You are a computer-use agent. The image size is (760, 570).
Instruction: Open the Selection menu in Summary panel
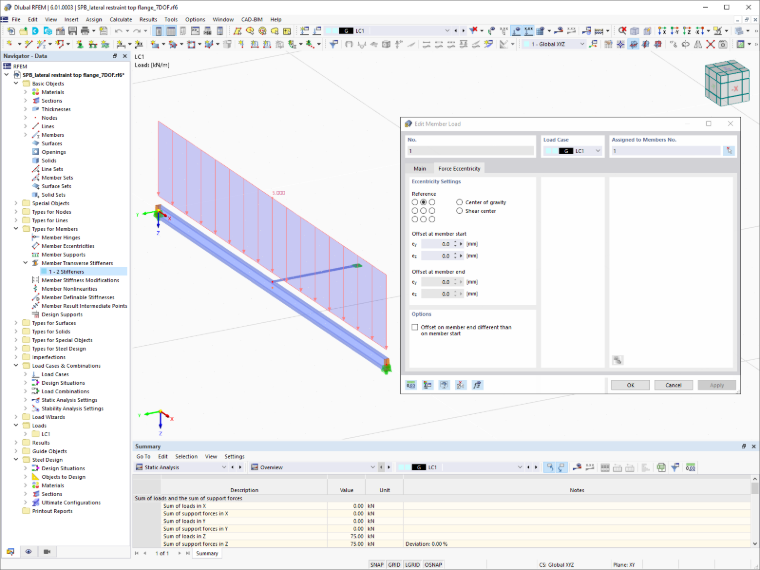(186, 457)
